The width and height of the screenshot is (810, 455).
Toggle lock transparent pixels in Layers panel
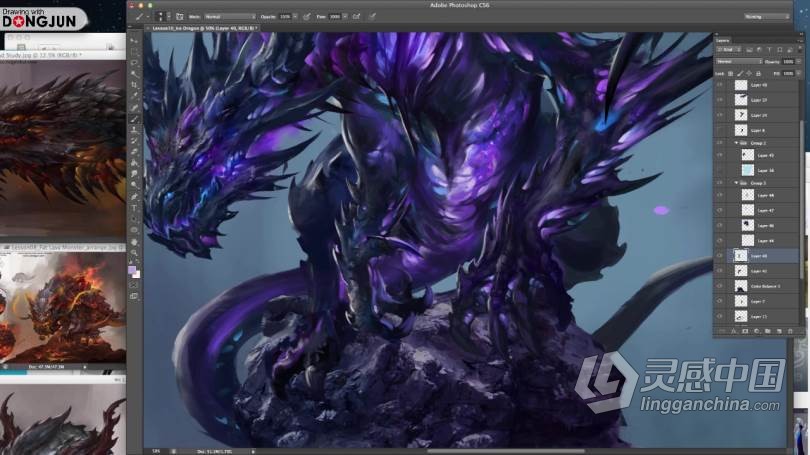point(730,74)
